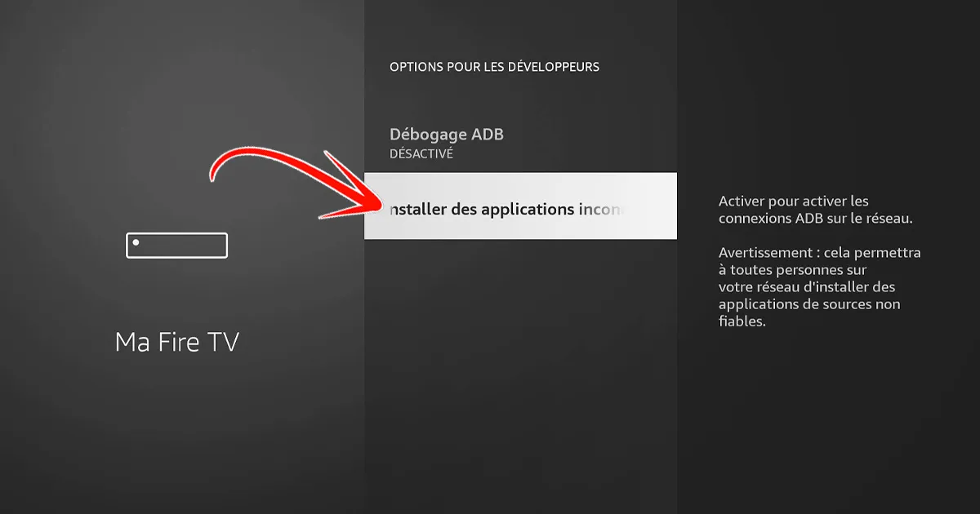The image size is (980, 514).
Task: Click the 'Activer pour activer les' text line
Action: click(793, 201)
